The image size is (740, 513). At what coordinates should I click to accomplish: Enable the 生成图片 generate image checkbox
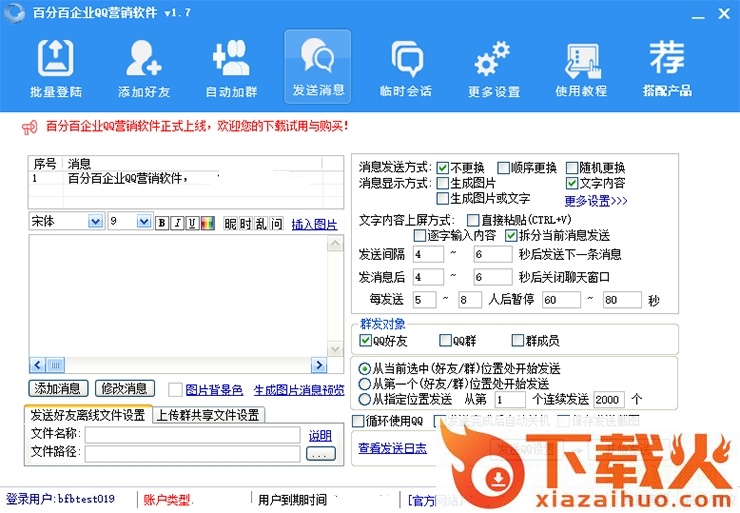click(443, 184)
